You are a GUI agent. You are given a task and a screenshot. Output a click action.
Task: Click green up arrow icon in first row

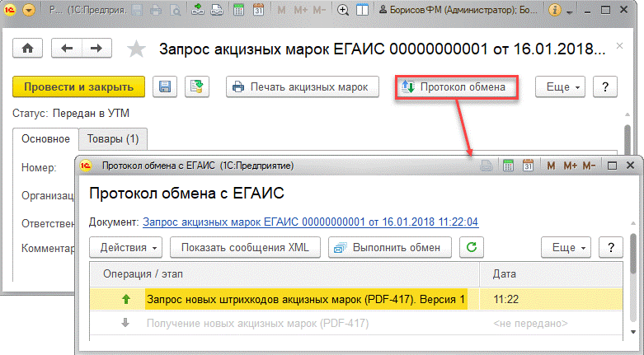tap(126, 299)
